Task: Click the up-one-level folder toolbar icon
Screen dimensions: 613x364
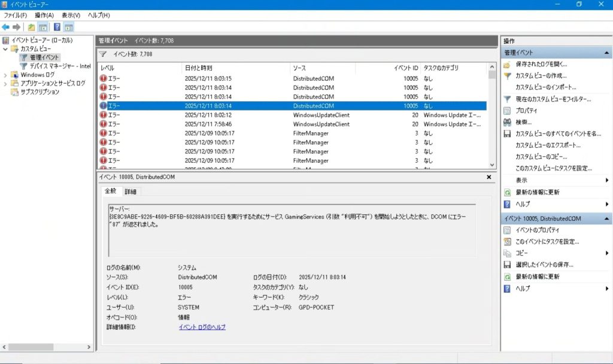Action: pos(31,27)
